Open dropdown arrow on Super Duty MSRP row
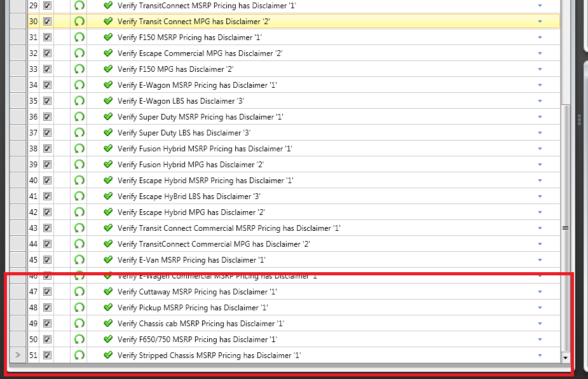The image size is (588, 379). pos(540,117)
